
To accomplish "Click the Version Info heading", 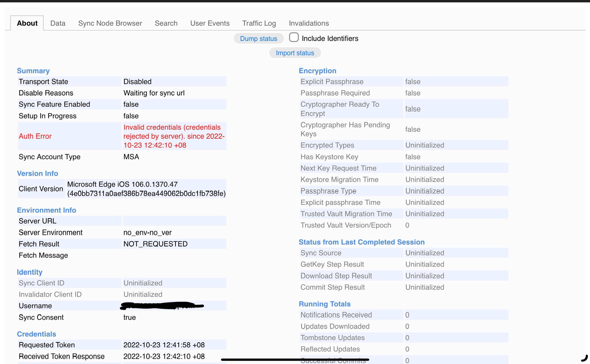I will pos(37,173).
